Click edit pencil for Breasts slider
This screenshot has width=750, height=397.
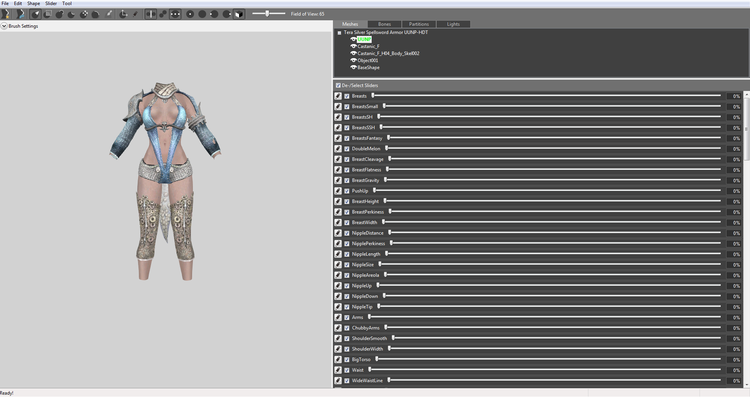[x=338, y=96]
